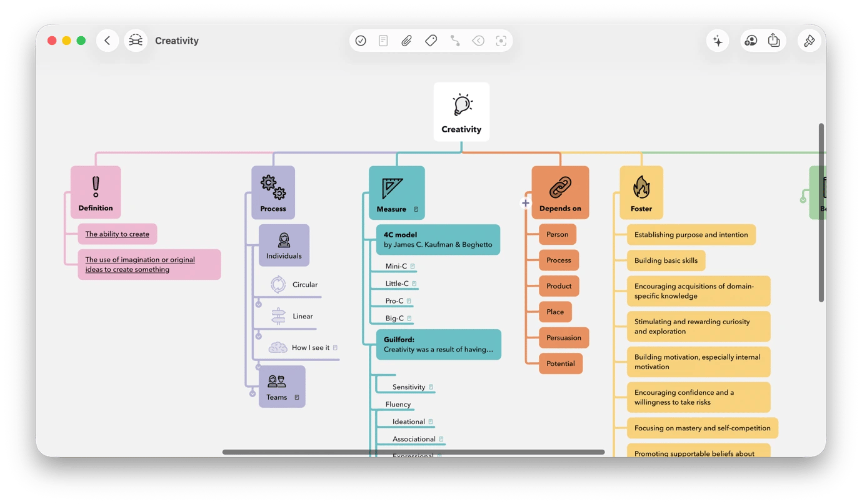The height and width of the screenshot is (504, 862).
Task: Toggle the task checkmark icon in toolbar
Action: [361, 41]
